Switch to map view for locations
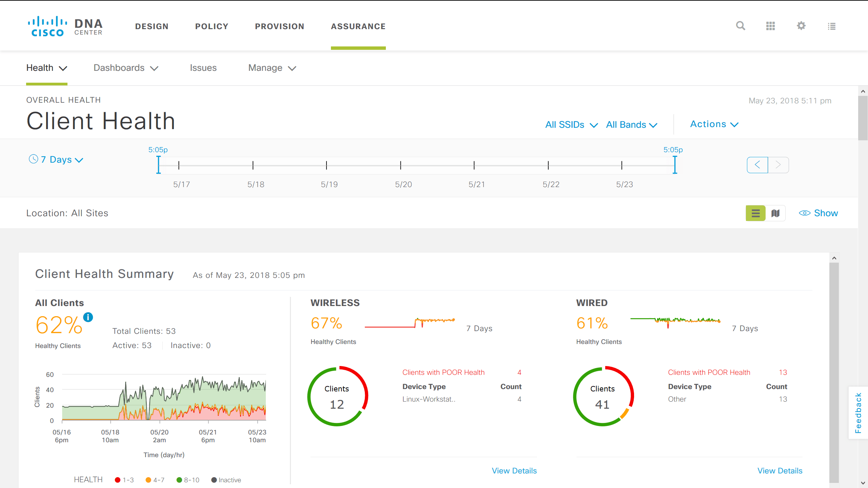The image size is (868, 488). pos(776,213)
